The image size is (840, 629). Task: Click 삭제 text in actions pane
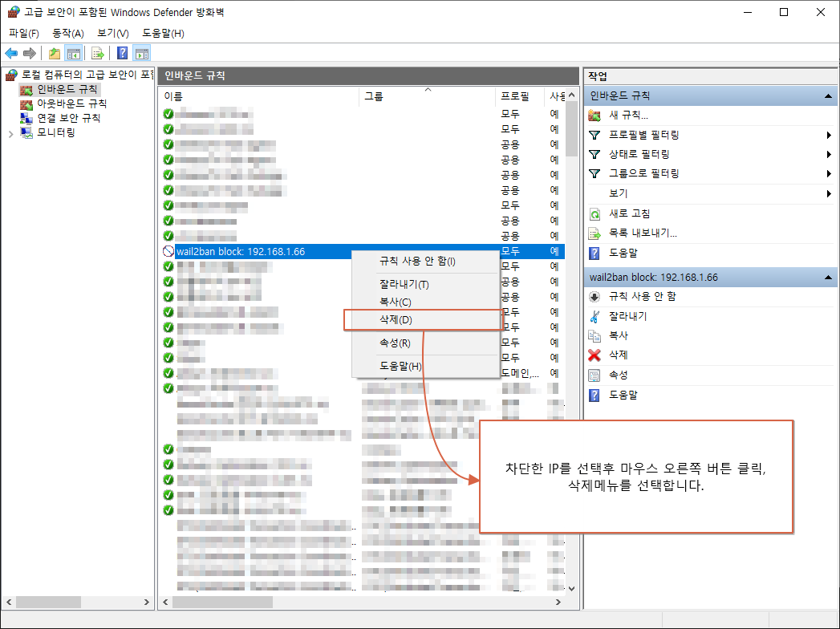coord(619,355)
